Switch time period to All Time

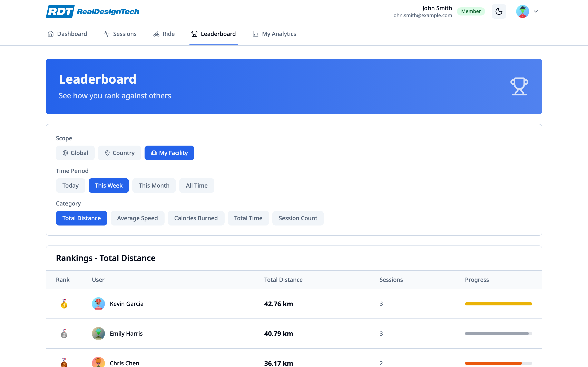click(197, 185)
